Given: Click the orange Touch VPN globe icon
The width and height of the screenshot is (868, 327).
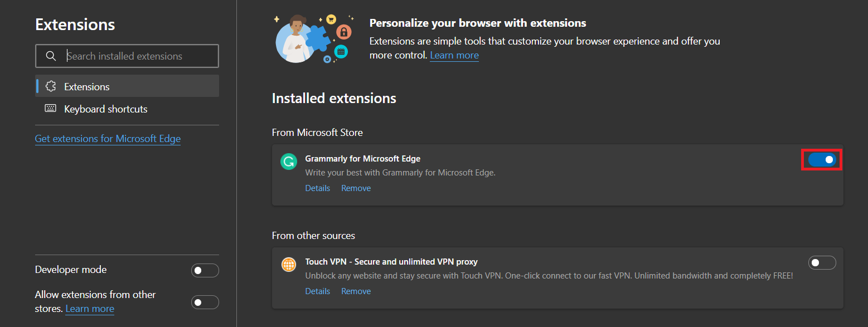Looking at the screenshot, I should [289, 265].
